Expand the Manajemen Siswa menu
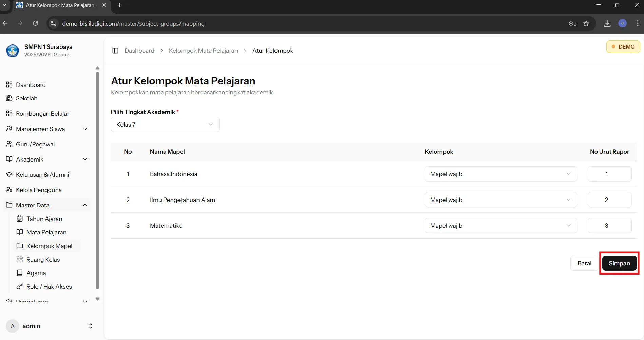The image size is (644, 340). pyautogui.click(x=47, y=129)
